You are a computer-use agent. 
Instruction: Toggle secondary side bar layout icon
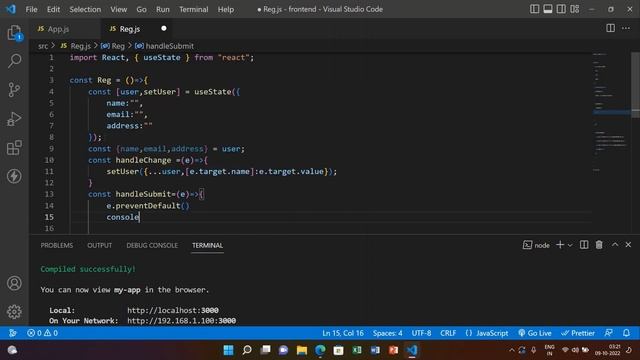click(561, 9)
